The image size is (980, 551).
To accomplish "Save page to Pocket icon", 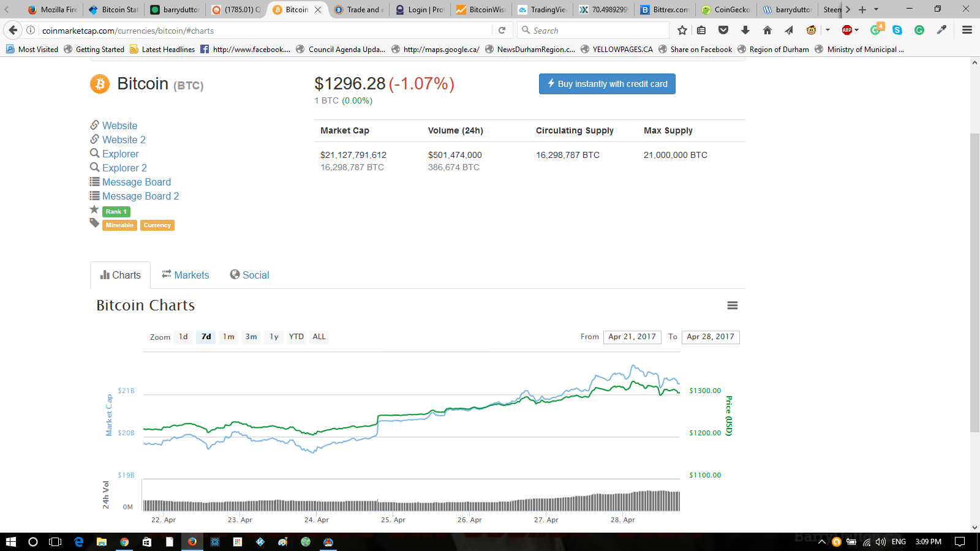I will pos(723,30).
